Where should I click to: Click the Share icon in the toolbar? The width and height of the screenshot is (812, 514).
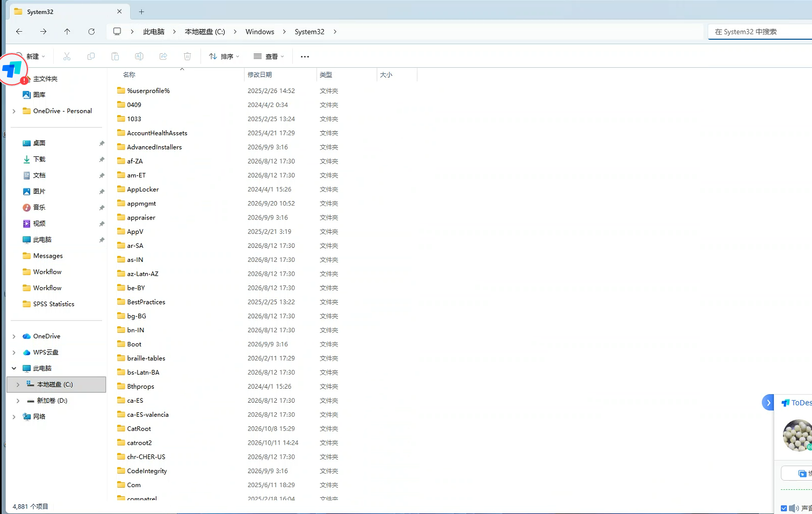click(163, 56)
